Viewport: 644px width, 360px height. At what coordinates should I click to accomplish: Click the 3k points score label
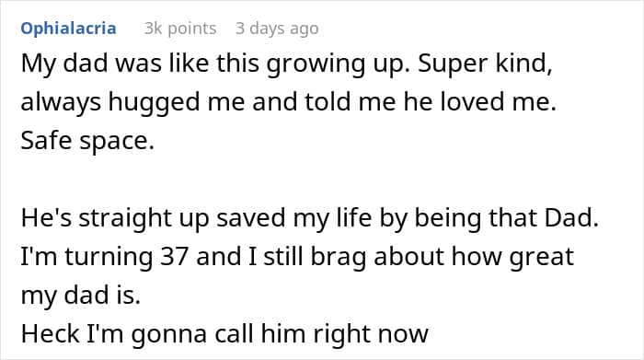180,29
